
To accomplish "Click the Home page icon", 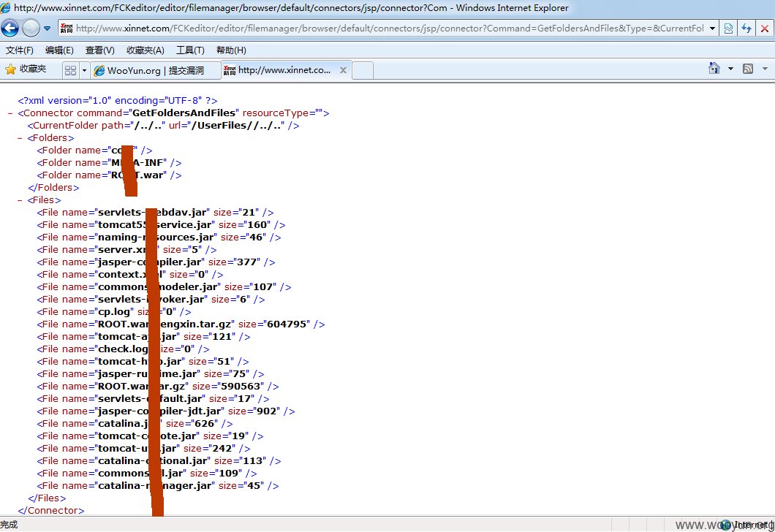I will [714, 68].
